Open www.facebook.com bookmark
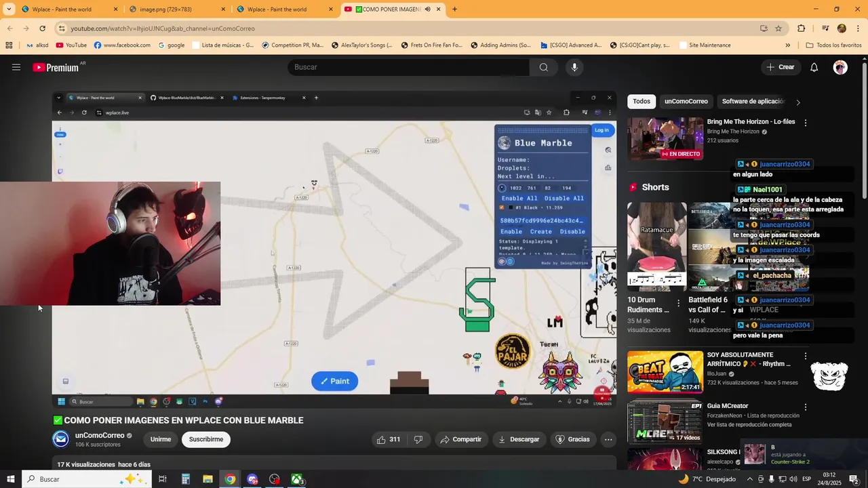Image resolution: width=868 pixels, height=488 pixels. [122, 45]
